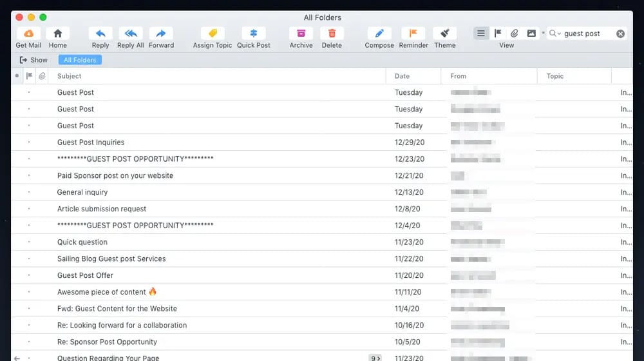The width and height of the screenshot is (644, 361).
Task: Click the 10/16/20 date cell
Action: [x=409, y=326]
